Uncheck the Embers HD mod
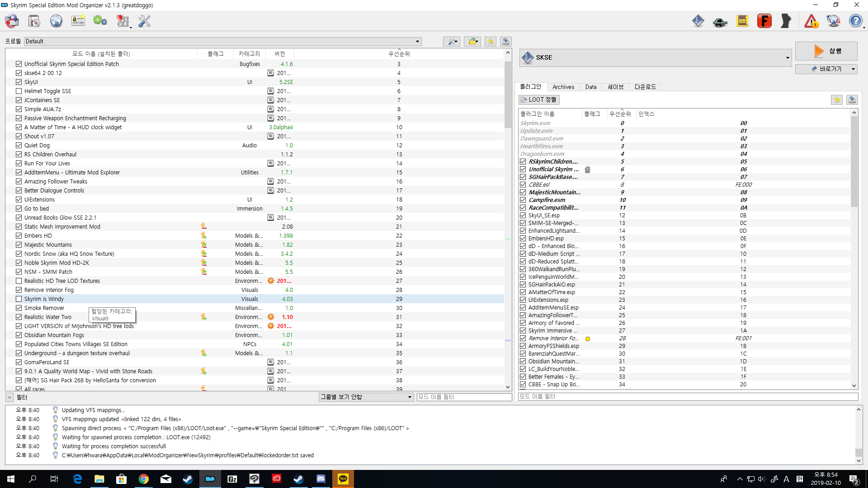The height and width of the screenshot is (488, 868). pos(19,235)
